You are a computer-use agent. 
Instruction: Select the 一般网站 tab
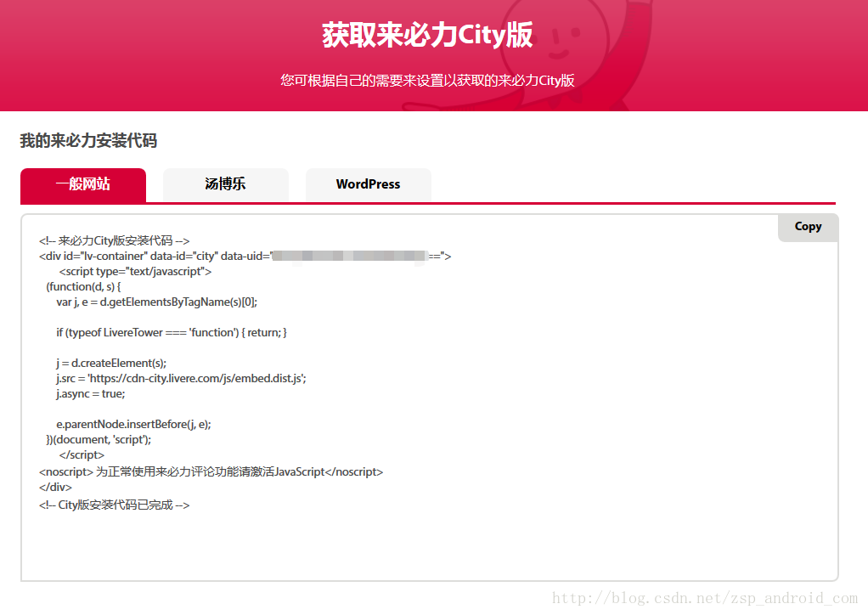83,185
